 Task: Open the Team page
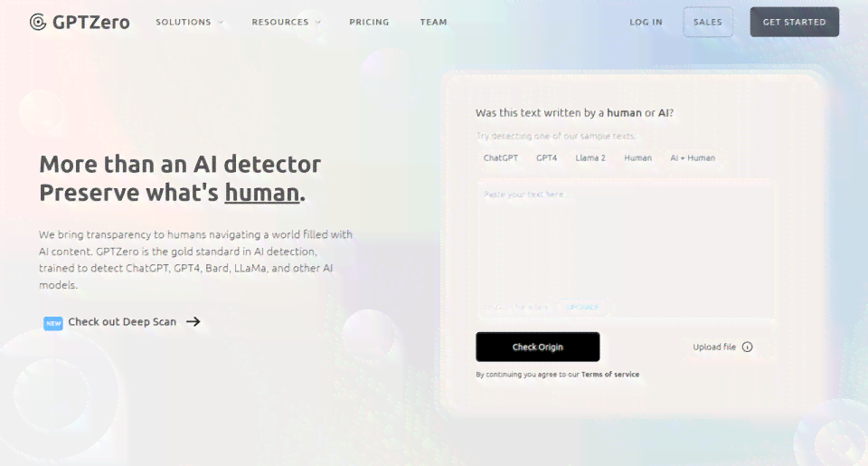(433, 22)
